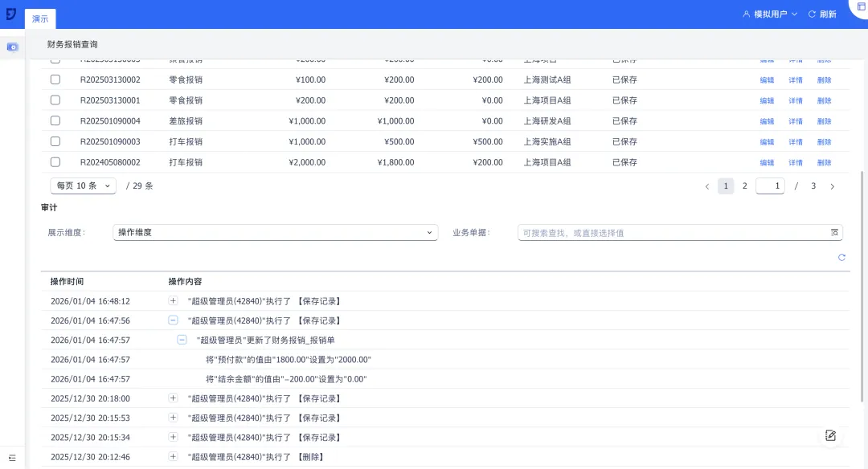
Task: Click the audit panel refresh icon
Action: [841, 257]
